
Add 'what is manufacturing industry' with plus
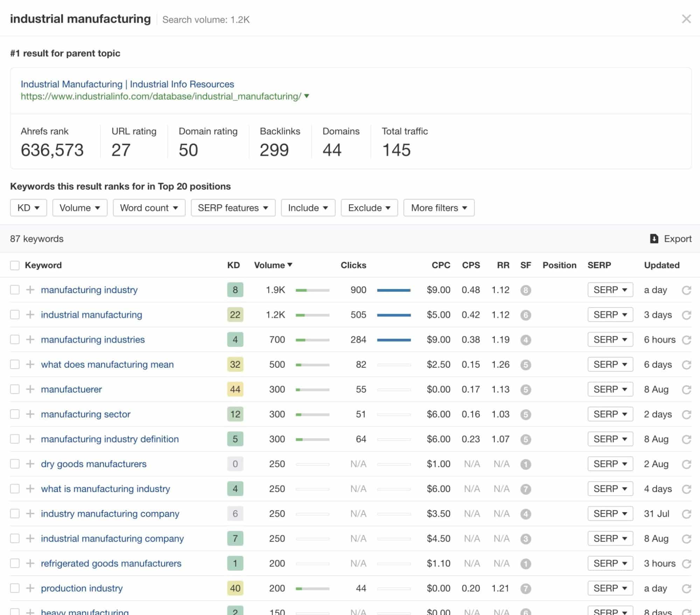coord(30,488)
